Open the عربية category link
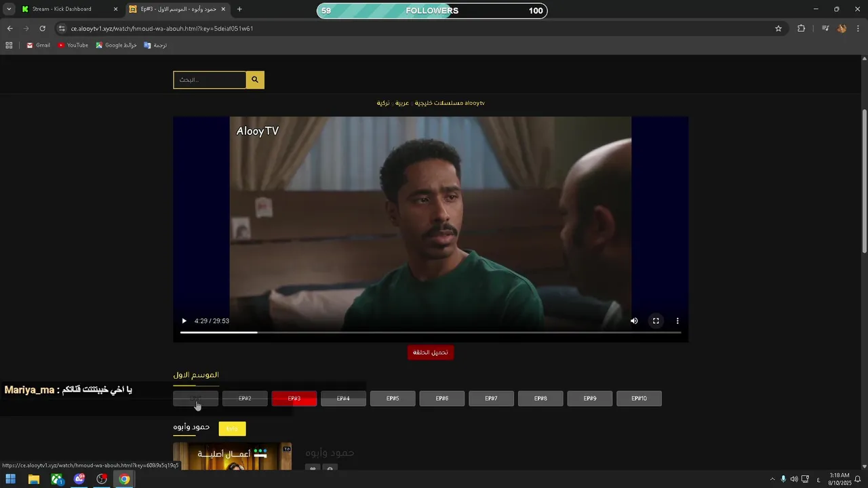Viewport: 868px width, 488px height. coord(402,103)
